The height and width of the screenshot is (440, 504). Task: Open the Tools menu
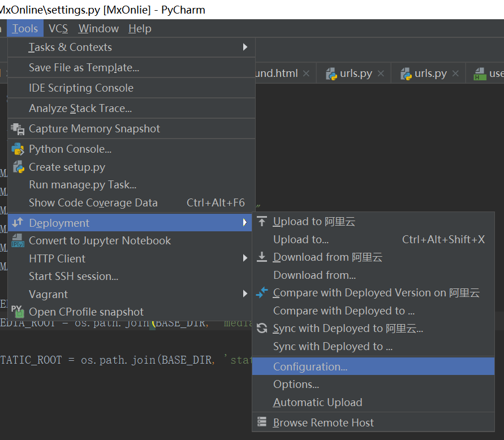click(25, 29)
